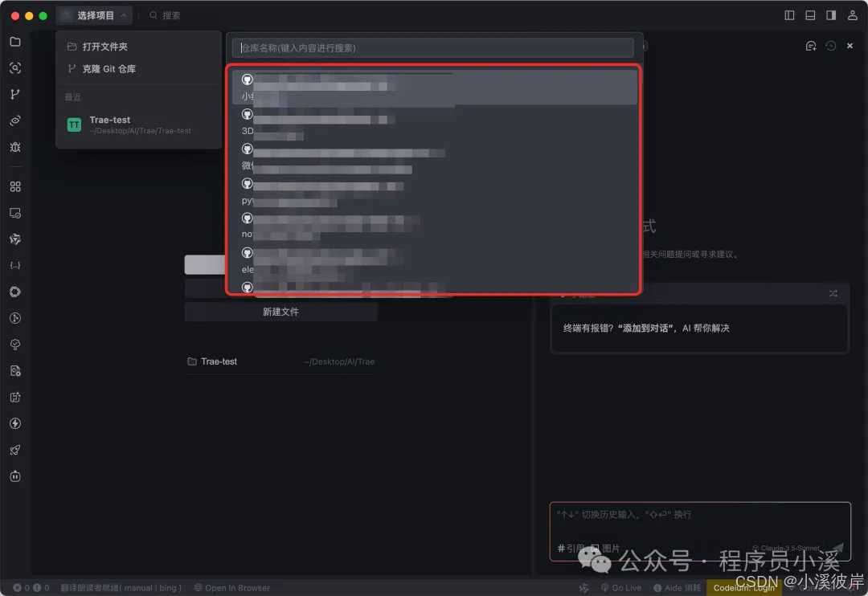Click Go Live in status bar
Viewport: 868px width, 596px height.
point(621,588)
